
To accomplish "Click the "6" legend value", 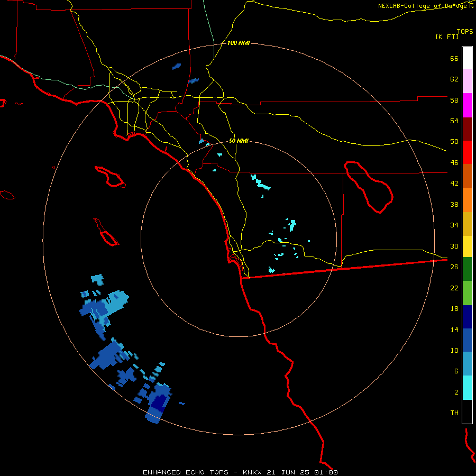I will (456, 371).
